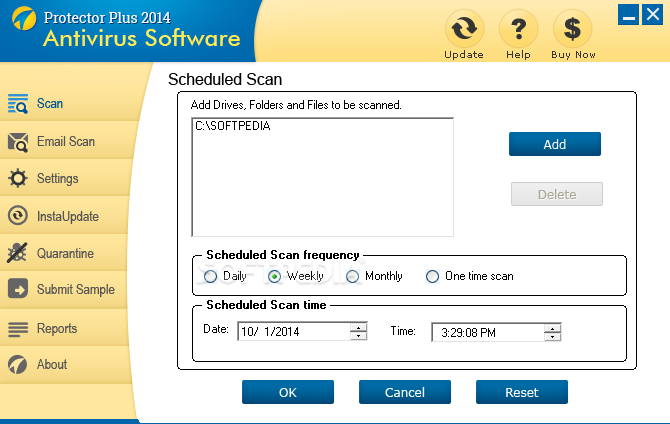Viewport: 670px width, 424px height.
Task: Select Weekly scan frequency
Action: coord(274,277)
